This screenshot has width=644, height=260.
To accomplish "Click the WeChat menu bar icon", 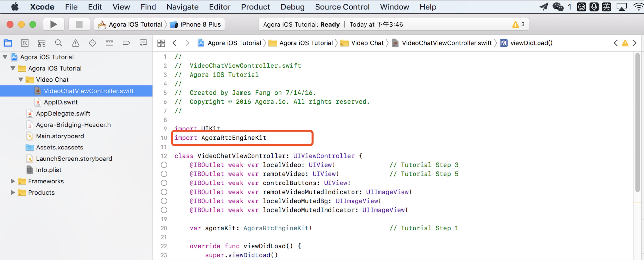I will point(558,7).
